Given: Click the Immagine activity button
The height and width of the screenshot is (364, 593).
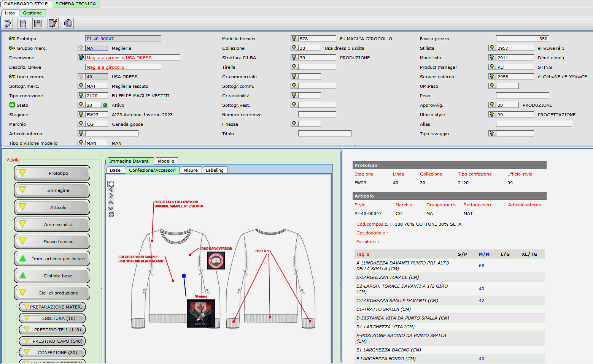Looking at the screenshot, I should [52, 190].
